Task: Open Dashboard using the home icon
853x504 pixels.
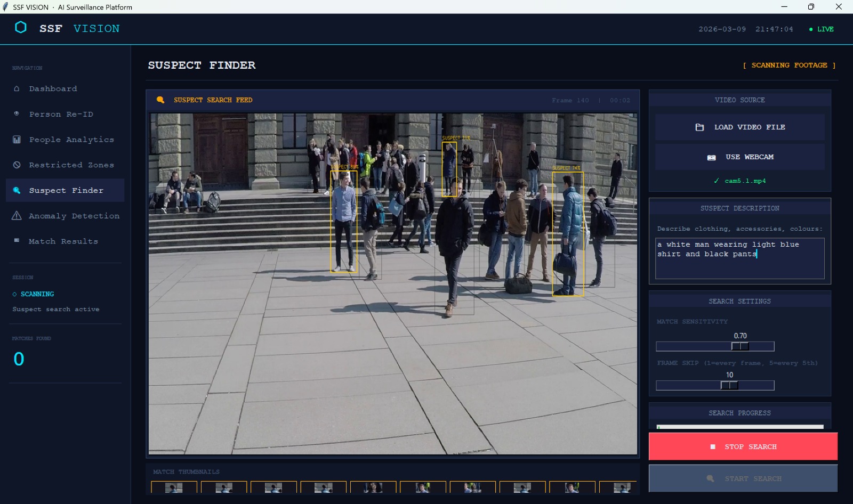Action: coord(17,88)
